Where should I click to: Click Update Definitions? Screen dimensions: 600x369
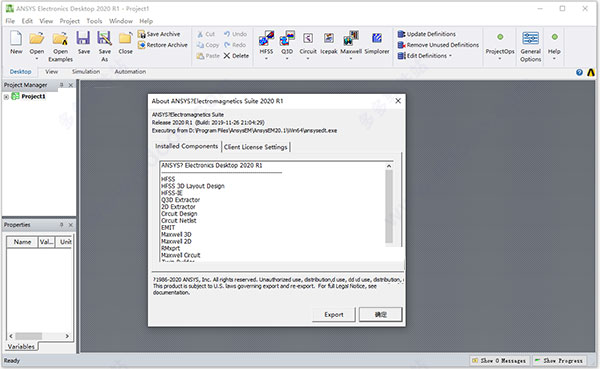click(427, 34)
